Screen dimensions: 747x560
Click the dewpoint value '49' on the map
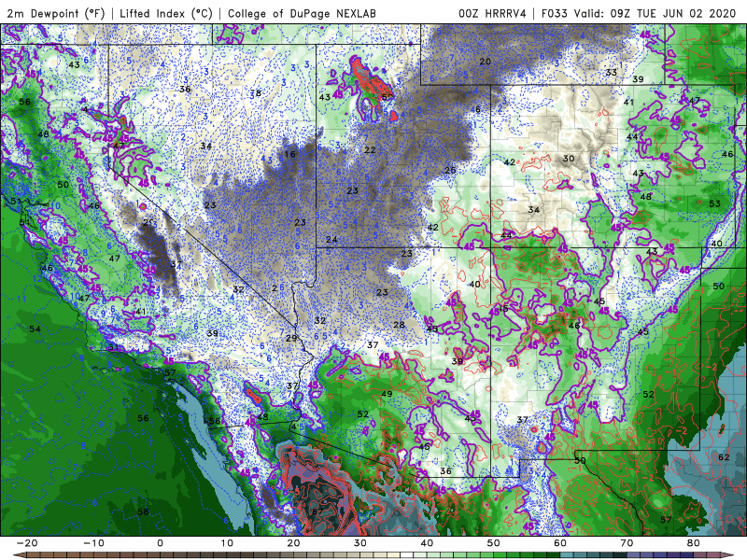[x=387, y=394]
